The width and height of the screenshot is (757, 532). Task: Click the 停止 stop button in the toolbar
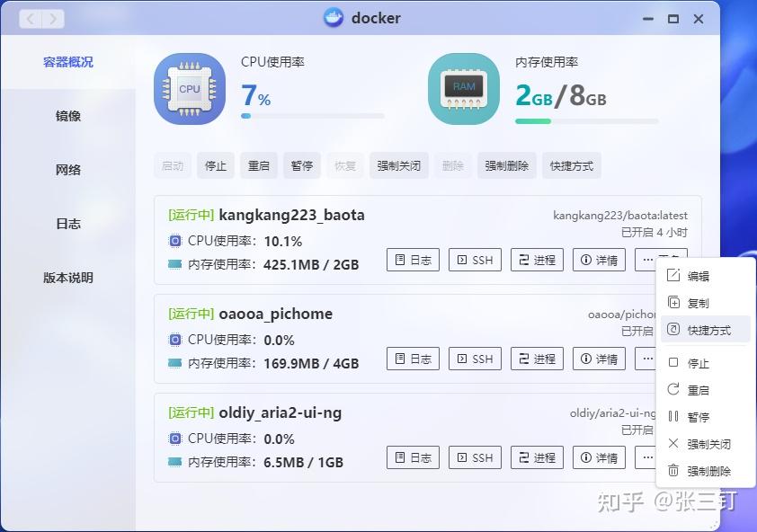[x=215, y=165]
